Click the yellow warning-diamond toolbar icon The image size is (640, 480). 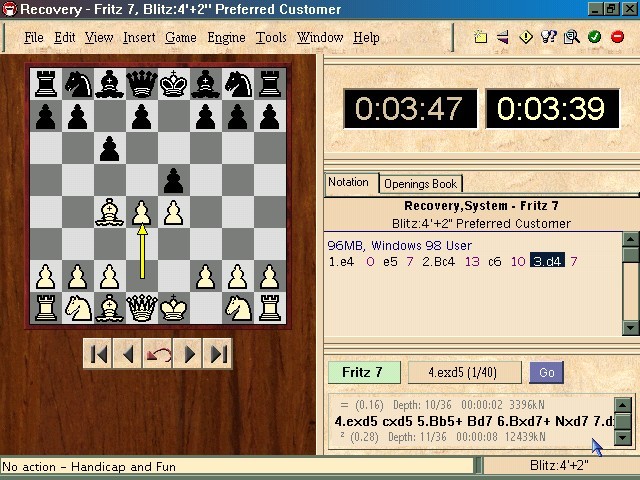pyautogui.click(x=526, y=37)
